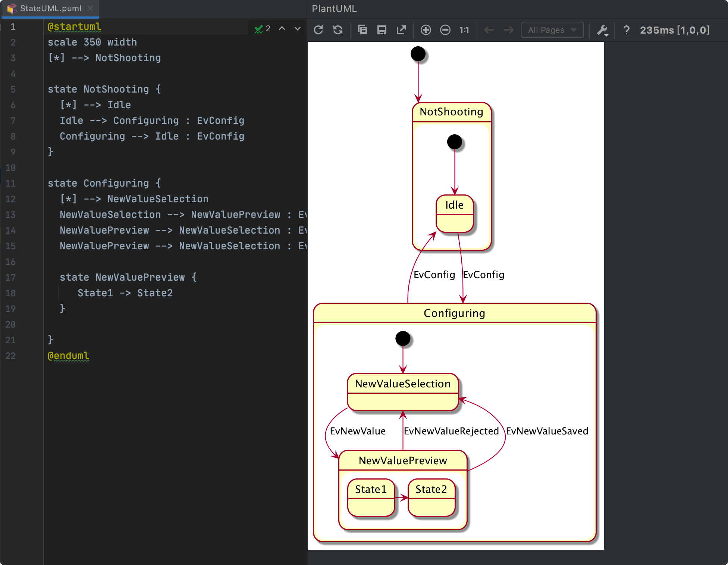
Task: Click the PlantUML refresh diagram icon
Action: (318, 30)
